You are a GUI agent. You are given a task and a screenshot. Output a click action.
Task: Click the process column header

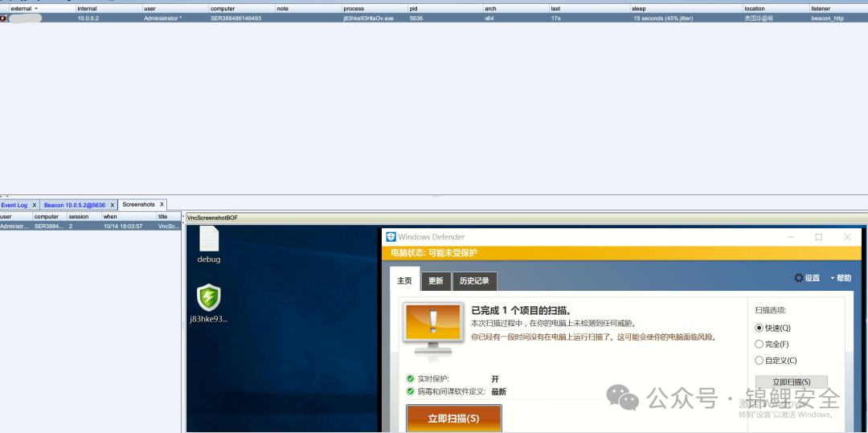click(x=375, y=9)
